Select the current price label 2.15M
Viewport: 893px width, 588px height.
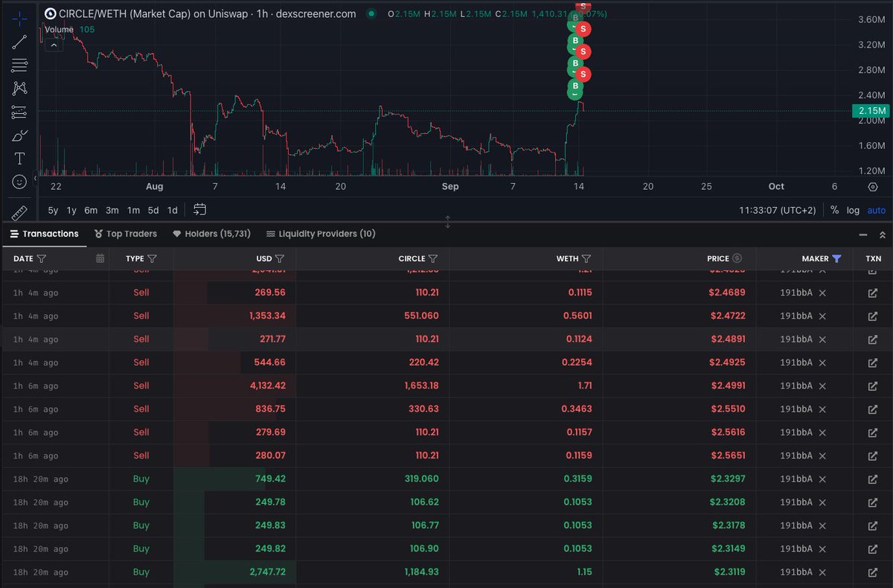tap(871, 111)
